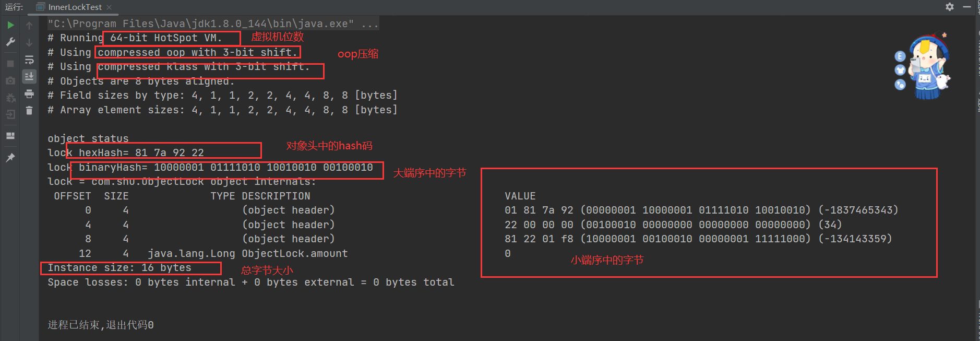Close the InnerLockTest tab

(109, 7)
